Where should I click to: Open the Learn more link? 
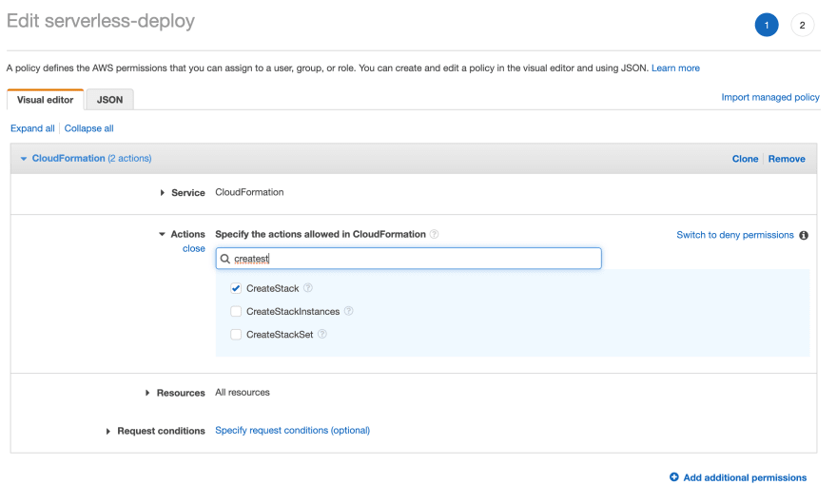(x=675, y=68)
